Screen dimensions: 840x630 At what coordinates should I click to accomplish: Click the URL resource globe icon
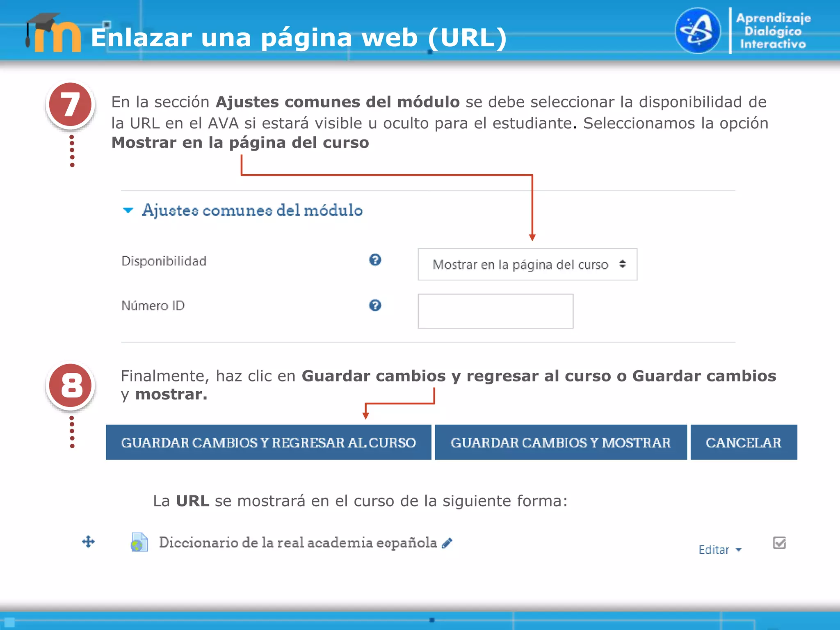tap(139, 542)
